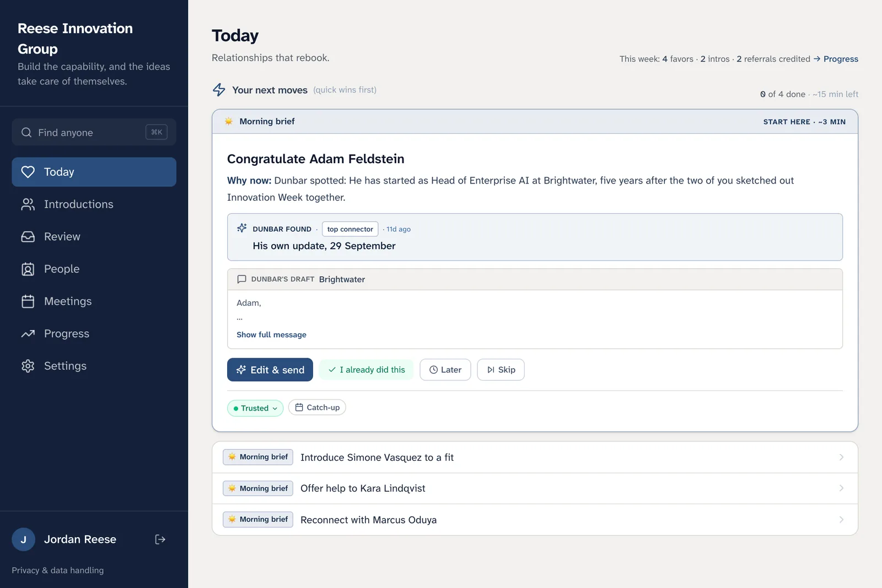Click the sparkle icon next to Dunbar Found
882x588 pixels.
[242, 228]
